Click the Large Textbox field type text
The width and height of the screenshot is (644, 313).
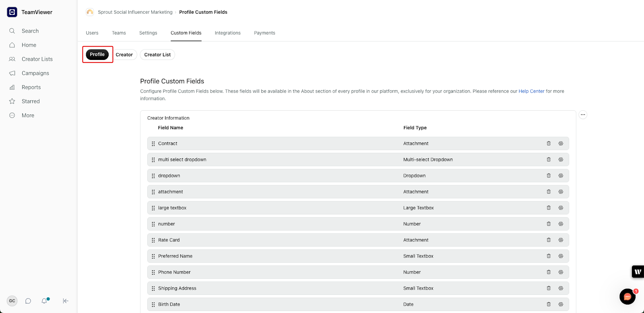pos(419,208)
